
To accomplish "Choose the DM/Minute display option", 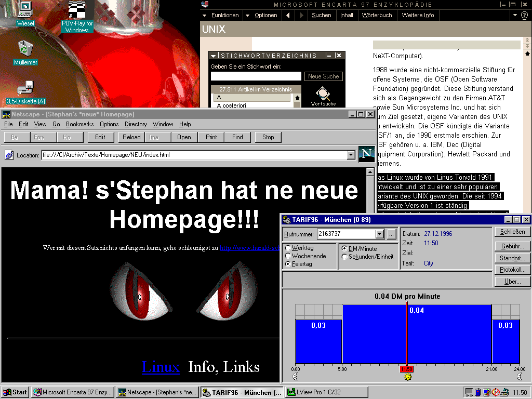I will tap(344, 249).
